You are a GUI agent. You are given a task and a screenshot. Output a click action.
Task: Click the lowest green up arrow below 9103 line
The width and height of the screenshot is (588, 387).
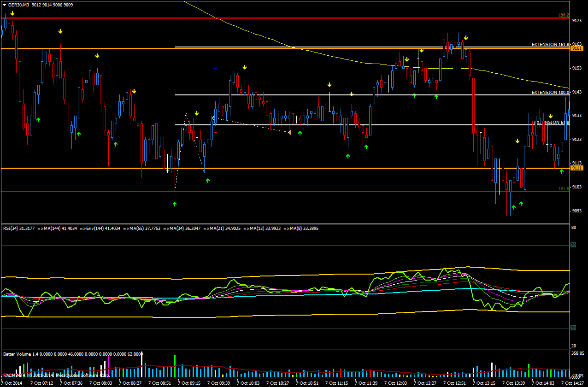pyautogui.click(x=513, y=207)
